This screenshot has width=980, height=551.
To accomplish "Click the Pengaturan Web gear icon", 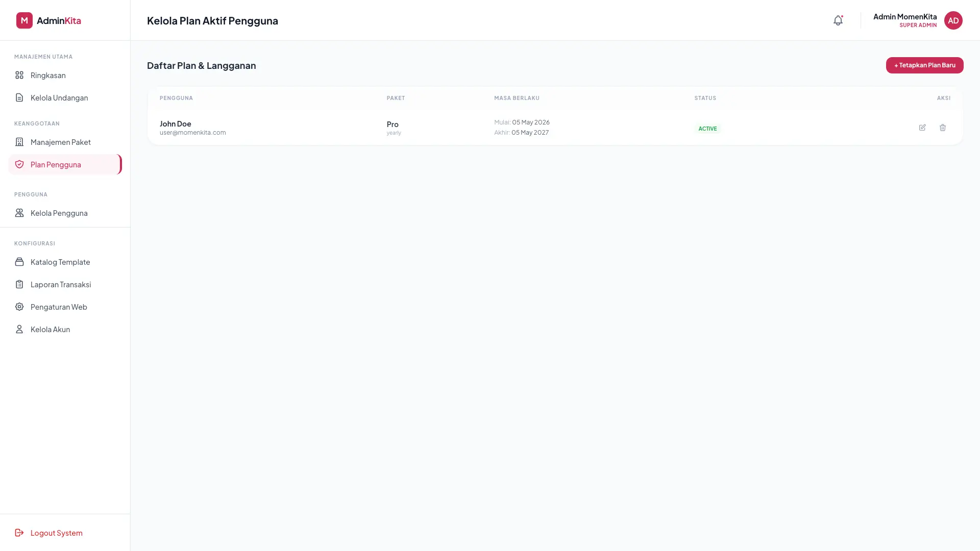I will click(x=19, y=307).
